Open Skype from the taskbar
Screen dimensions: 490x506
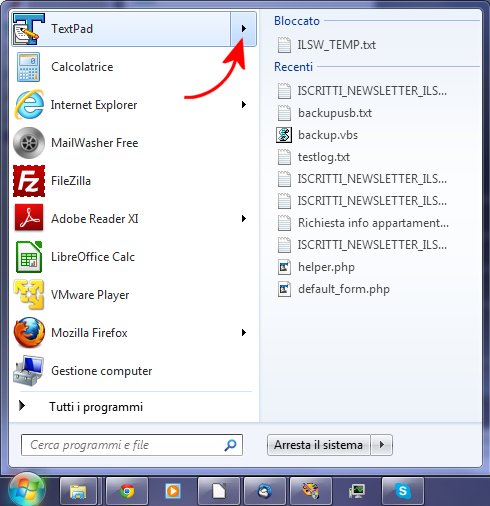(x=403, y=491)
